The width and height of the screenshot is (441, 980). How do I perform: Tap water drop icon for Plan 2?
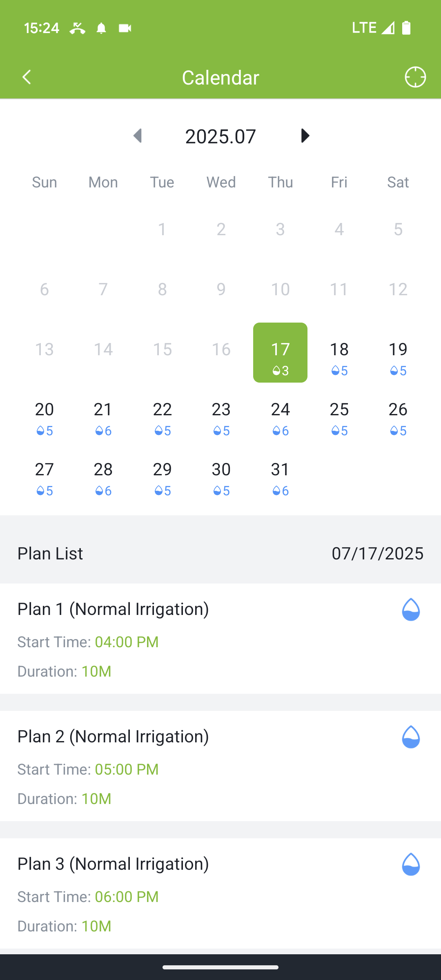pyautogui.click(x=411, y=737)
